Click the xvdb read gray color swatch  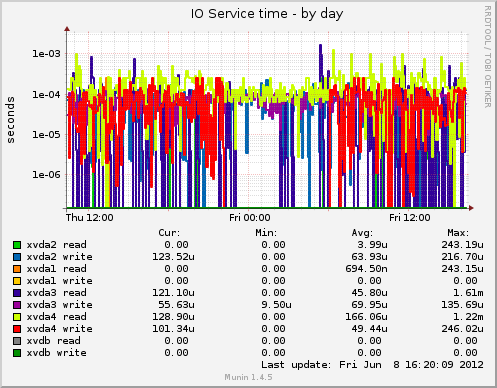[x=17, y=341]
